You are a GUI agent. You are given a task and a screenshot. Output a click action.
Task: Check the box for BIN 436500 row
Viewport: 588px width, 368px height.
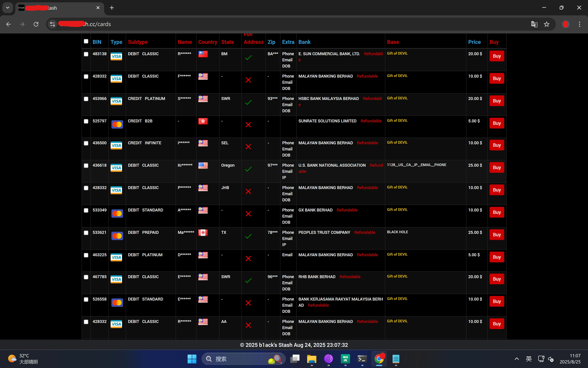[x=86, y=143]
